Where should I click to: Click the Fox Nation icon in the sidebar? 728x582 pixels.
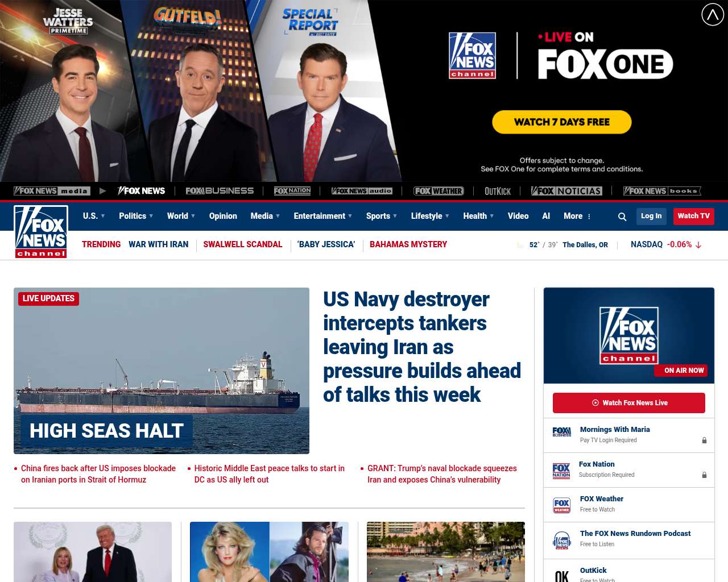pyautogui.click(x=561, y=471)
